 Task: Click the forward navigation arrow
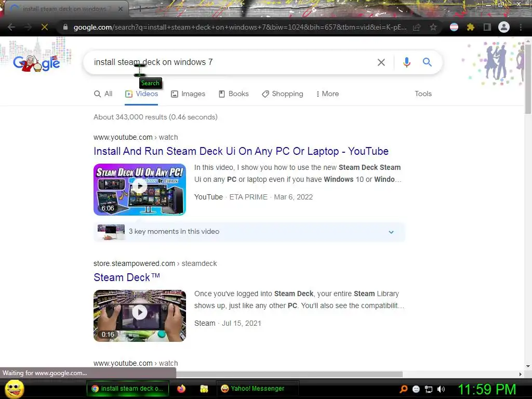click(x=28, y=27)
